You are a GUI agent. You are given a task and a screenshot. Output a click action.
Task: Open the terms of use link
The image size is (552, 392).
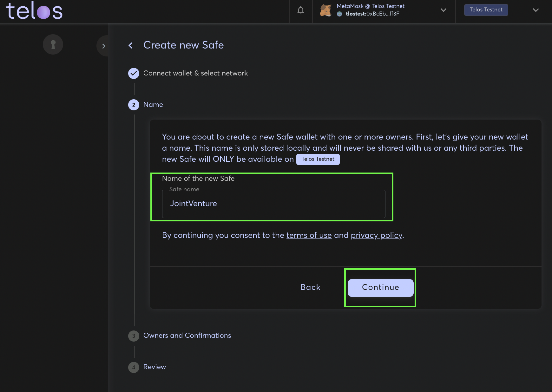pyautogui.click(x=309, y=235)
